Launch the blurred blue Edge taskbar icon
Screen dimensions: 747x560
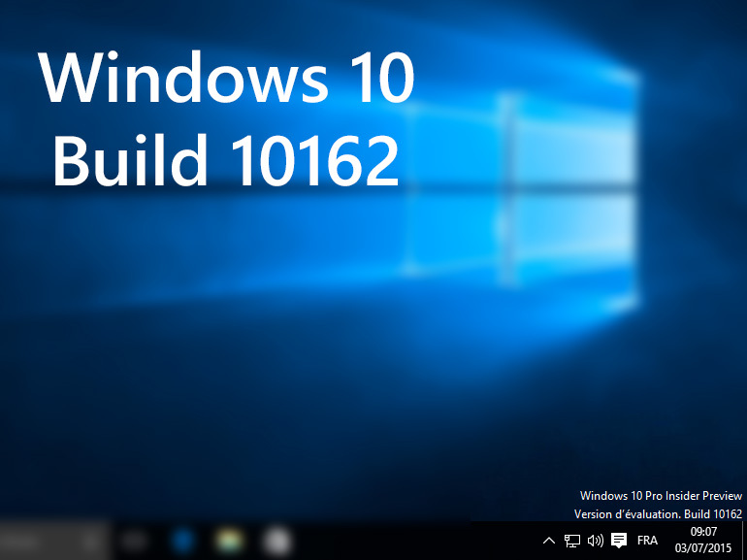coord(182,541)
